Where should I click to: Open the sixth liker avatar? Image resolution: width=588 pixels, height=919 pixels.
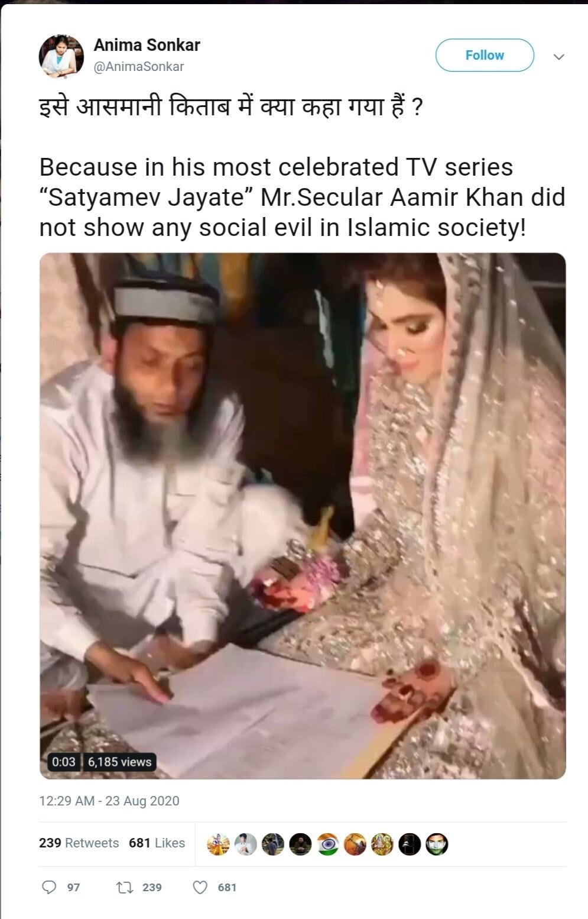pyautogui.click(x=355, y=844)
